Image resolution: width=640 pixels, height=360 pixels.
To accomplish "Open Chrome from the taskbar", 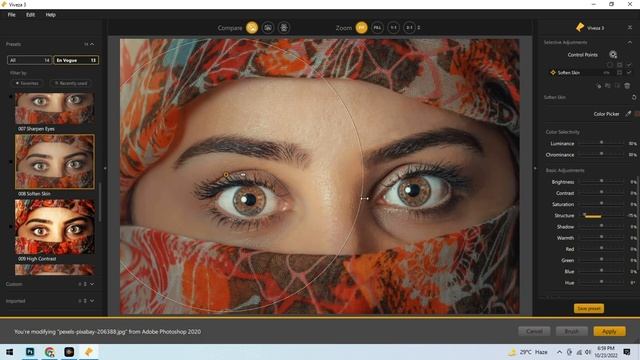I will coord(49,352).
